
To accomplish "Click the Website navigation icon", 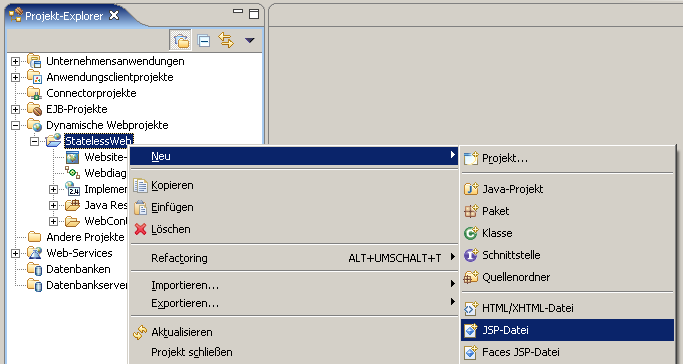I will [x=72, y=157].
